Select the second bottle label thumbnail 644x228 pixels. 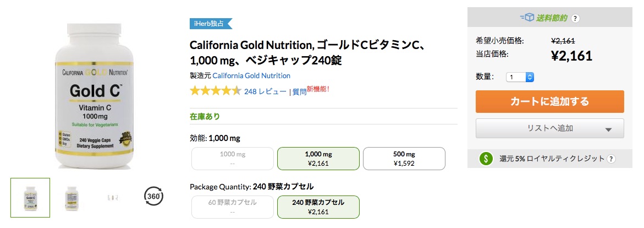pos(72,198)
